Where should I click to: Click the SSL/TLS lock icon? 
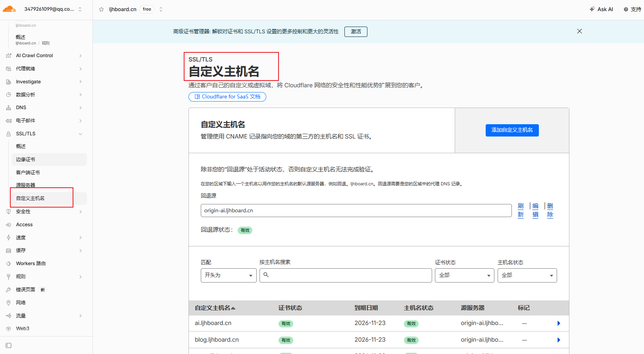point(9,134)
